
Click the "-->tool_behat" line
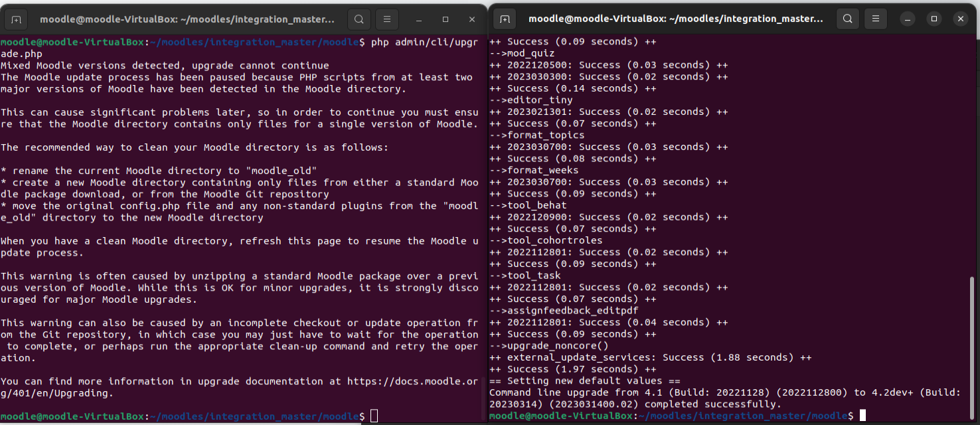pos(528,205)
